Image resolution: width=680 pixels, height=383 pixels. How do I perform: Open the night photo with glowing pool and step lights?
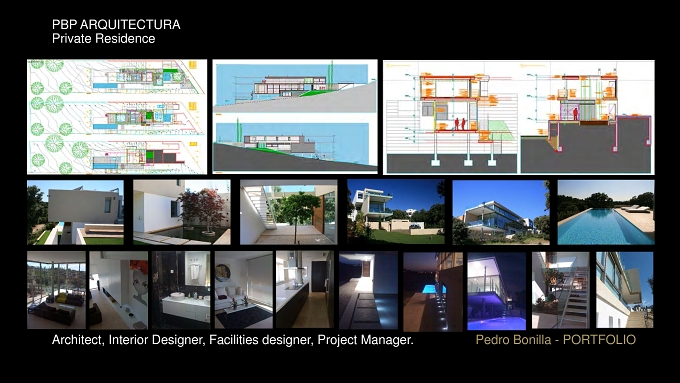(x=433, y=291)
